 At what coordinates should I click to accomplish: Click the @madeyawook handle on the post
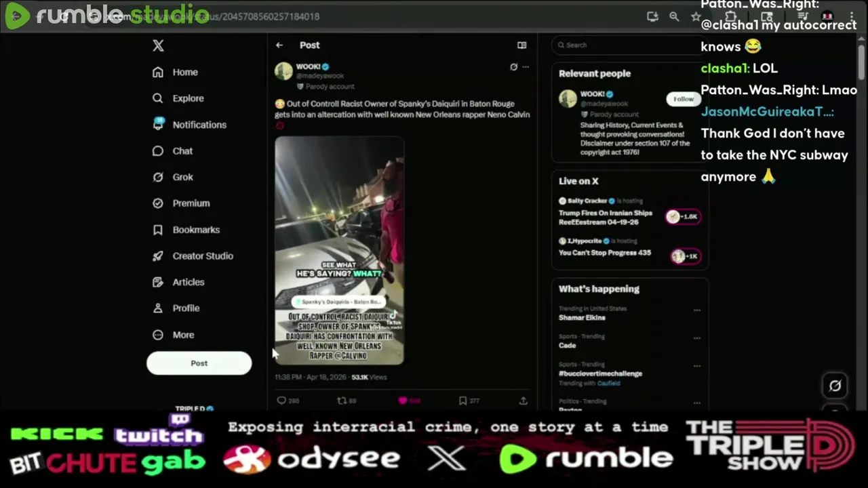tap(319, 76)
